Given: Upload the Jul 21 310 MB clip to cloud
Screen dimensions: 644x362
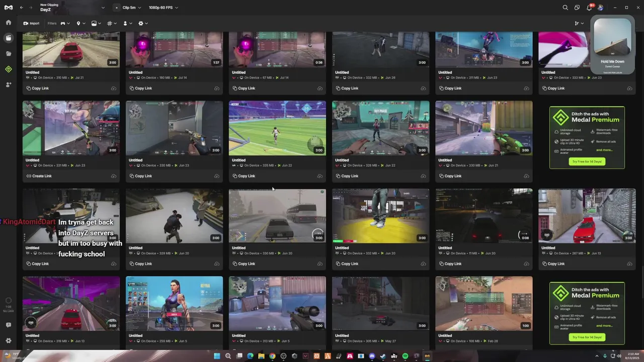Looking at the screenshot, I should [x=114, y=88].
